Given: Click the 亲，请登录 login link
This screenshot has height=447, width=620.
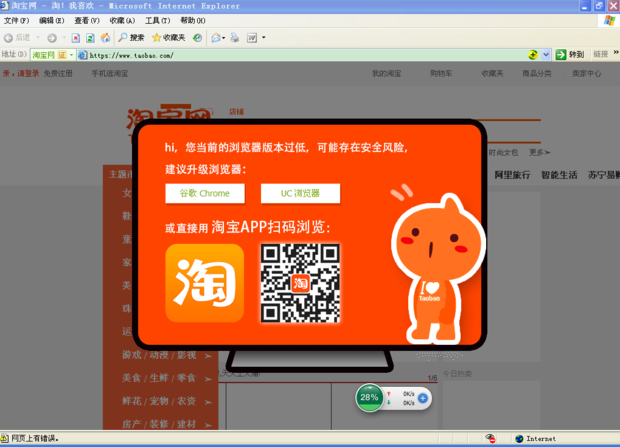Looking at the screenshot, I should 21,74.
